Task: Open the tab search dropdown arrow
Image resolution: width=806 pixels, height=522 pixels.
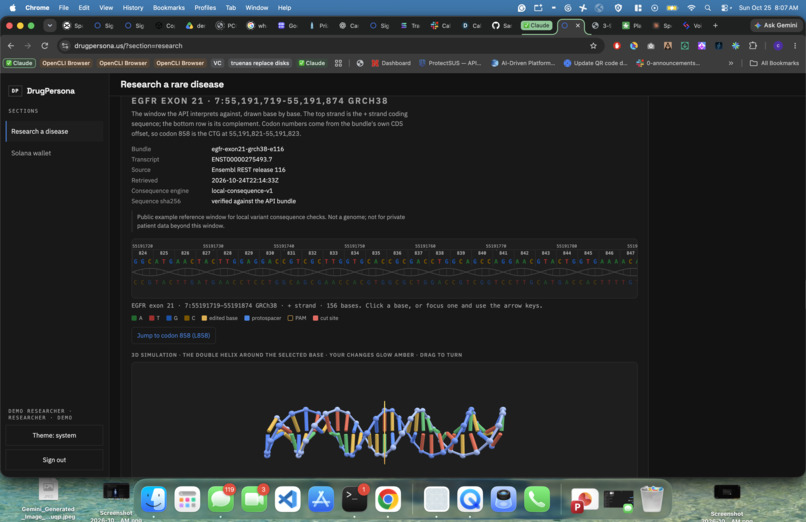Action: click(x=49, y=25)
